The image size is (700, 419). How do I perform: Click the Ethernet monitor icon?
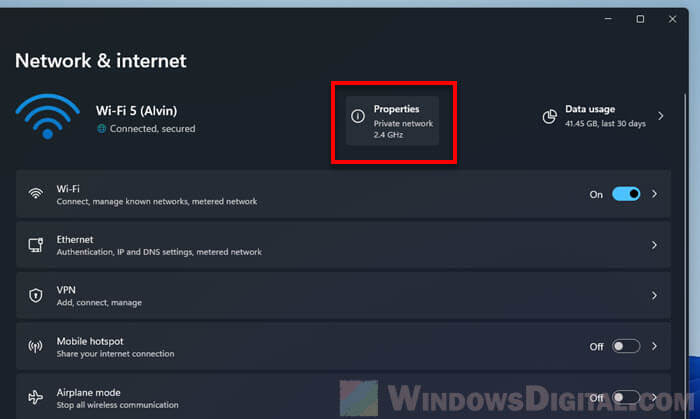pyautogui.click(x=36, y=245)
